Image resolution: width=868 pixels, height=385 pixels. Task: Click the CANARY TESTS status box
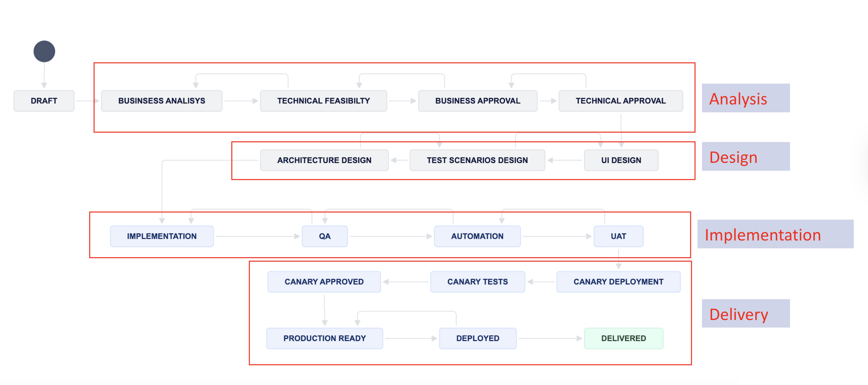477,281
